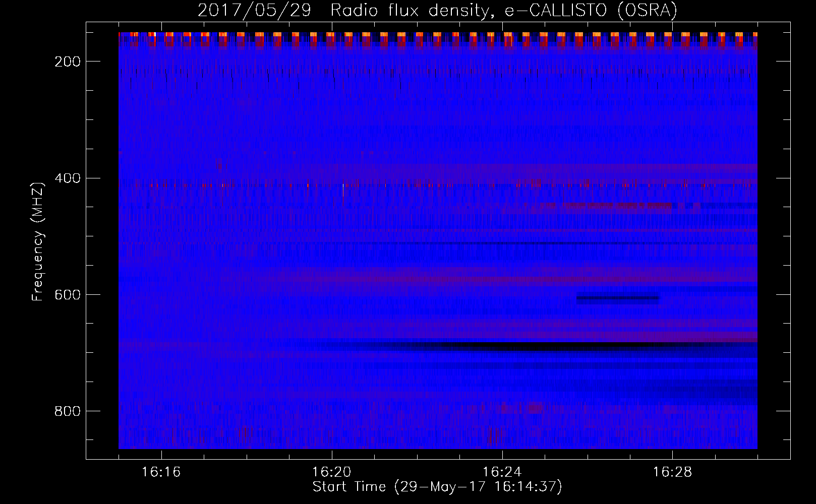
Task: Click the 400 frequency tick label
Action: [x=67, y=178]
